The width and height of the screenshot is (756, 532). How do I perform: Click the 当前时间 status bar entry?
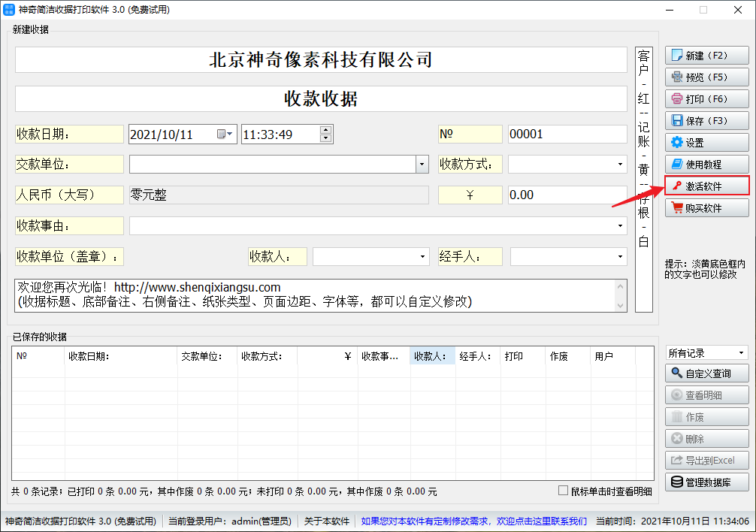coord(673,521)
